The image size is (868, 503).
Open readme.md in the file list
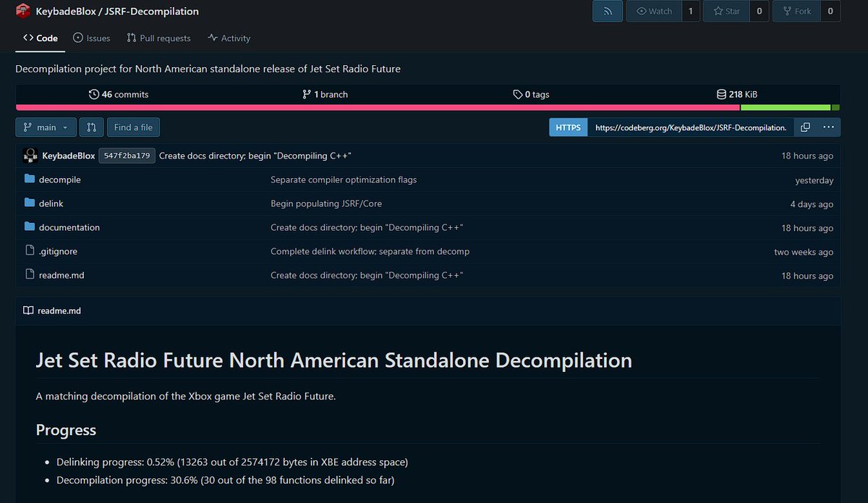tap(61, 275)
